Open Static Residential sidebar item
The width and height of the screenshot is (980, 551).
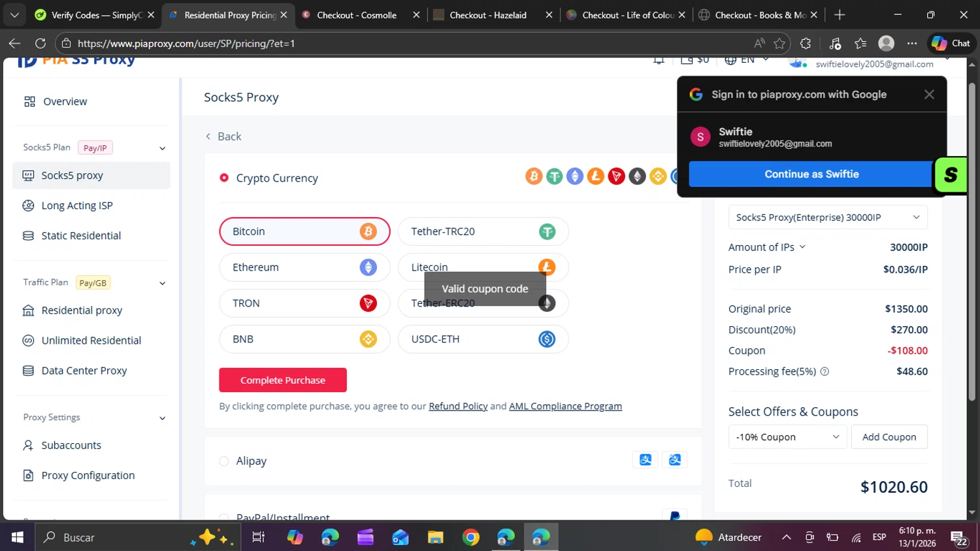(91, 235)
